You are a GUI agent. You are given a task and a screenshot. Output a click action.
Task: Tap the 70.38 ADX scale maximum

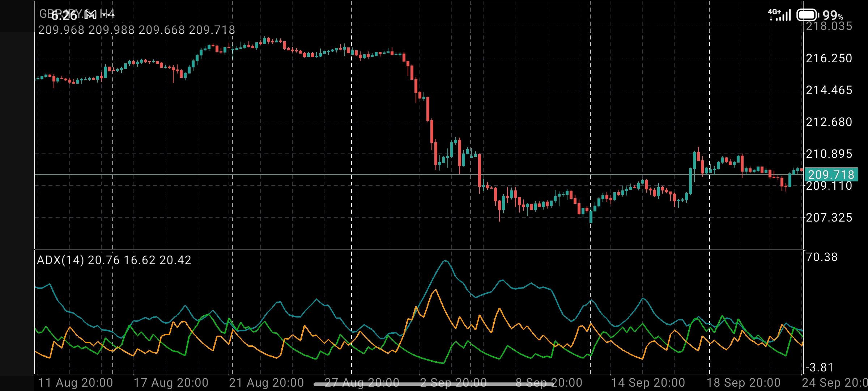822,257
